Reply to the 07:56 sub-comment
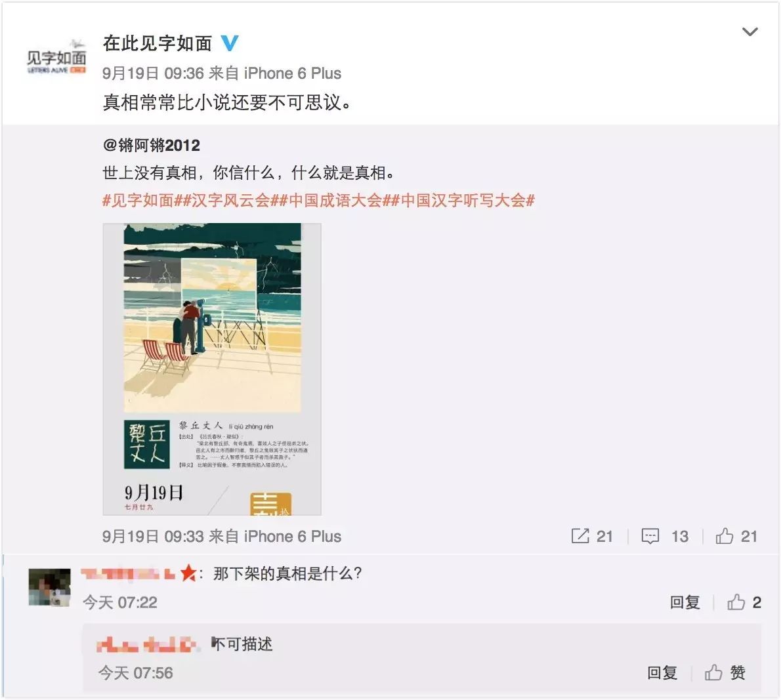781x700 pixels. [x=662, y=672]
